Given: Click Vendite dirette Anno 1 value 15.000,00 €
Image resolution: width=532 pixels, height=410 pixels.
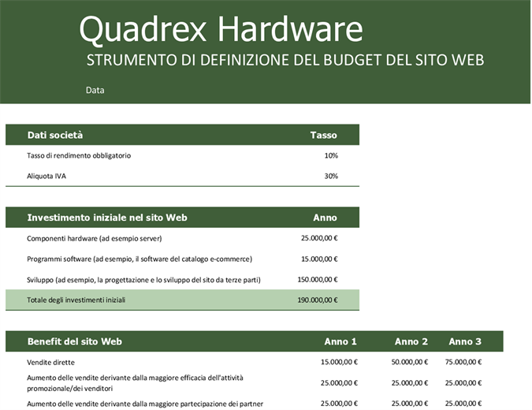Looking at the screenshot, I should (339, 362).
